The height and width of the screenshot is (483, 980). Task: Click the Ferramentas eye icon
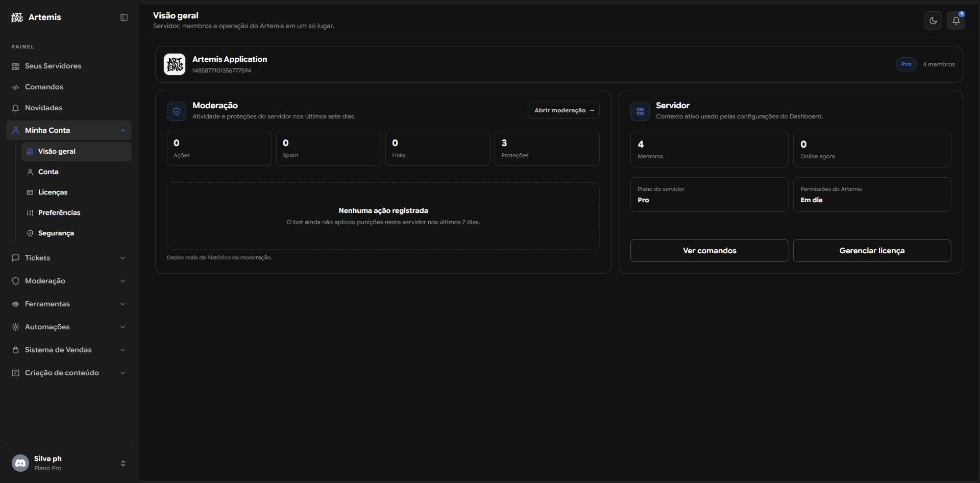pos(16,304)
